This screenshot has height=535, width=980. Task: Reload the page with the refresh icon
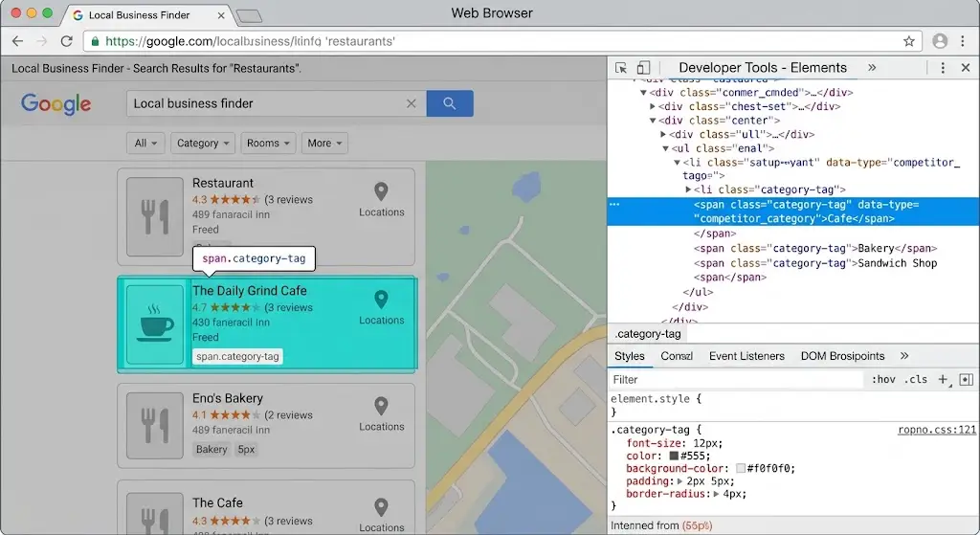pos(66,41)
